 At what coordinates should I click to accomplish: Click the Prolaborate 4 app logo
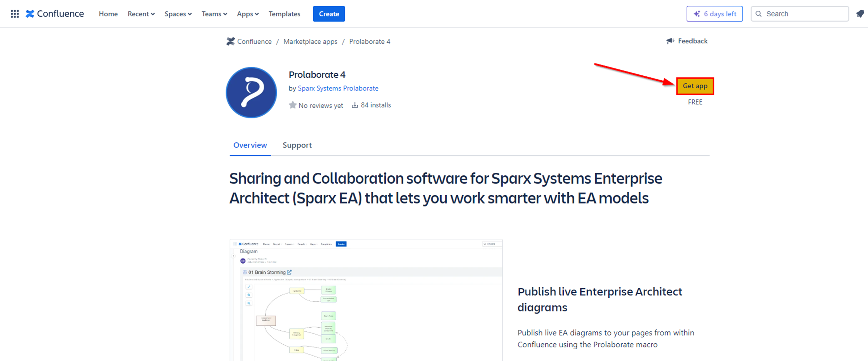click(251, 93)
